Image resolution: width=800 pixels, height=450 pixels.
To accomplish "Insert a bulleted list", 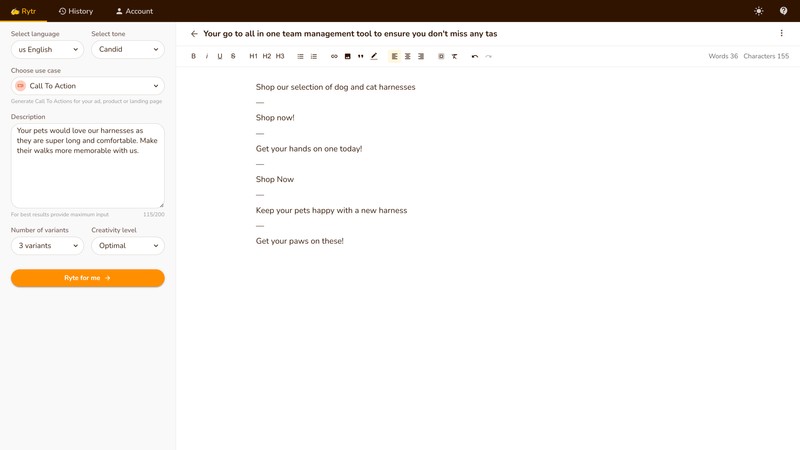I will (x=300, y=56).
